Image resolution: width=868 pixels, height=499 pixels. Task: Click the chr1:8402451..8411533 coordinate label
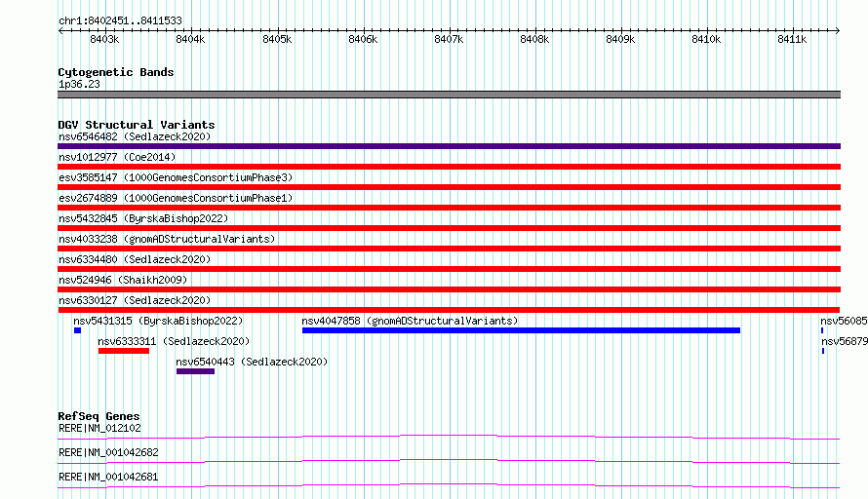point(120,21)
